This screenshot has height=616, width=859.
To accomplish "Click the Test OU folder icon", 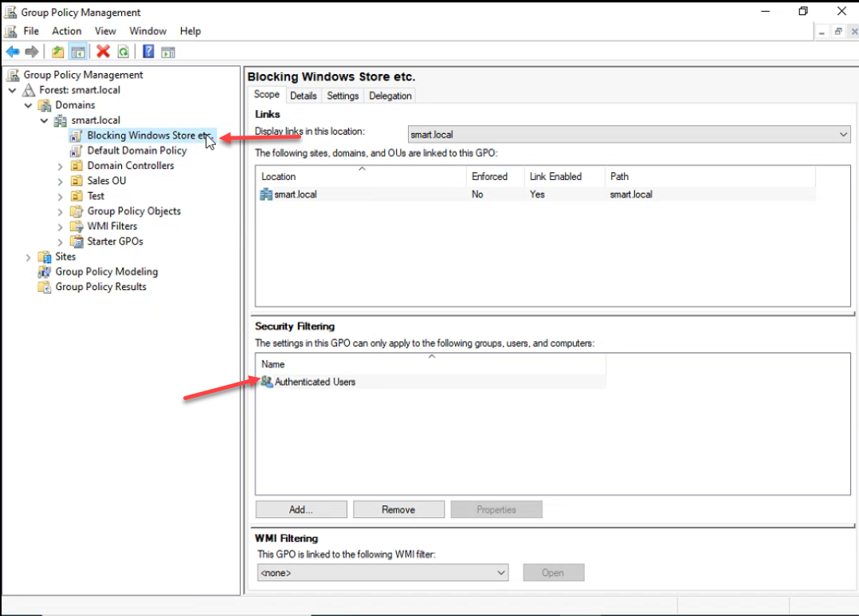I will coord(76,196).
